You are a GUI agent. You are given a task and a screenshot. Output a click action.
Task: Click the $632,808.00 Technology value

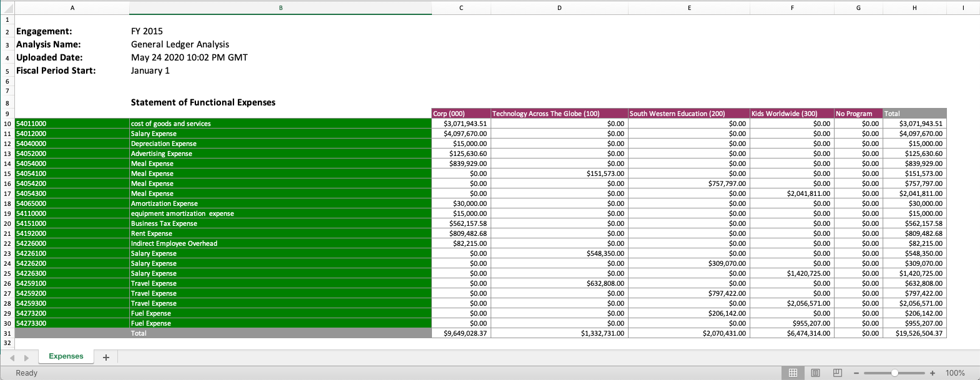(x=559, y=283)
